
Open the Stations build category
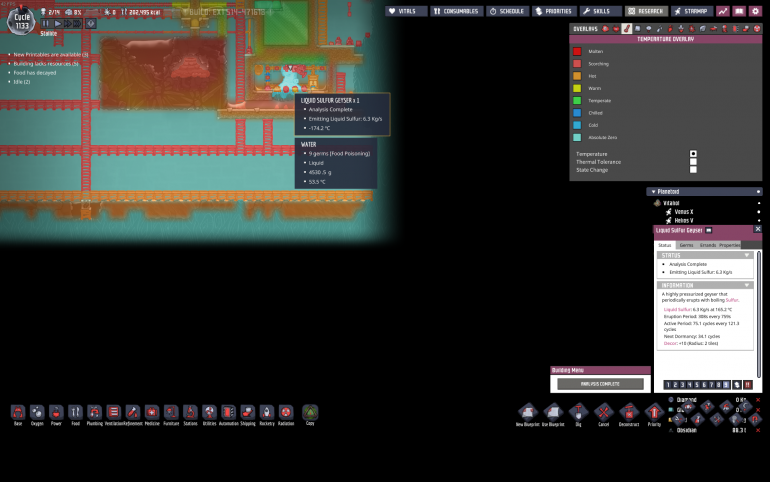(191, 413)
